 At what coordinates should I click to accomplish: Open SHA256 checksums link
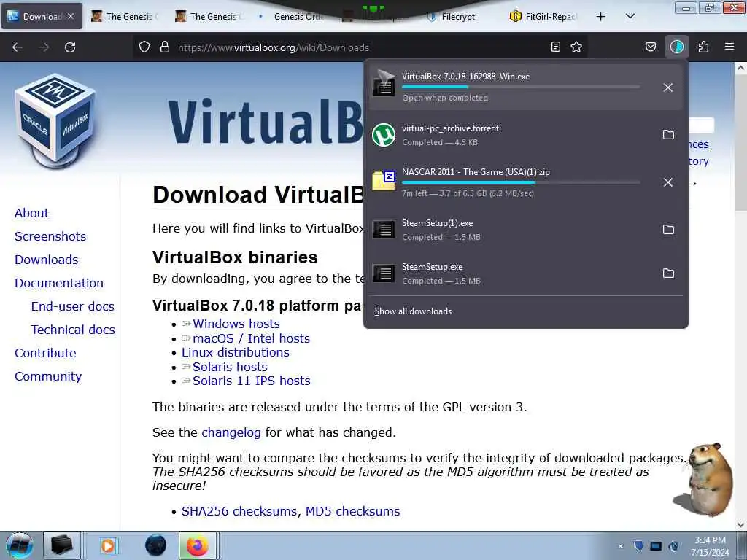click(x=239, y=511)
